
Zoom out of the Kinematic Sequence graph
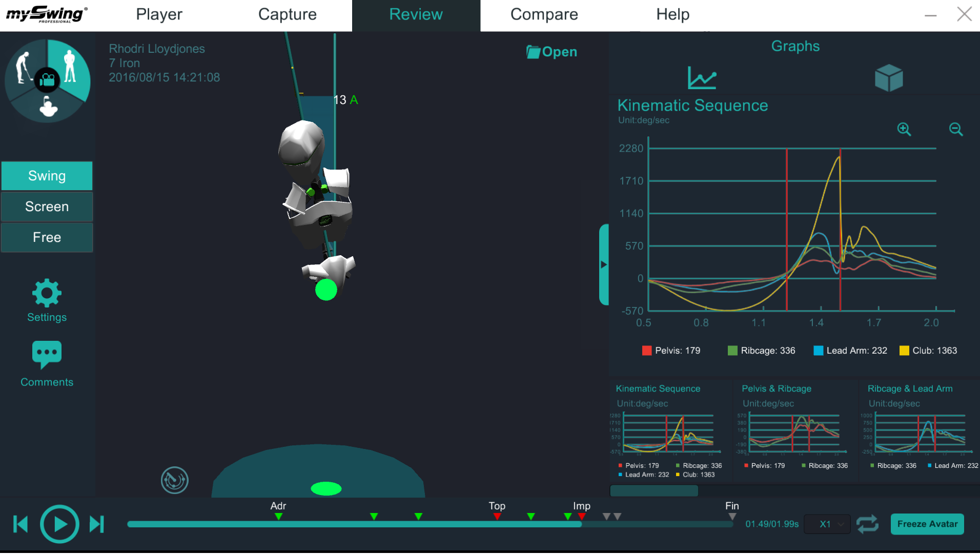[x=956, y=129]
